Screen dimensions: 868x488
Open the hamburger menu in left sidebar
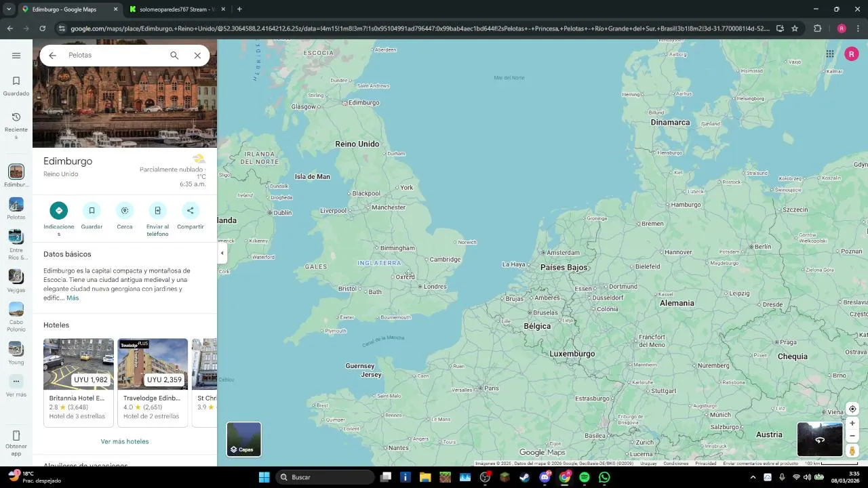16,56
